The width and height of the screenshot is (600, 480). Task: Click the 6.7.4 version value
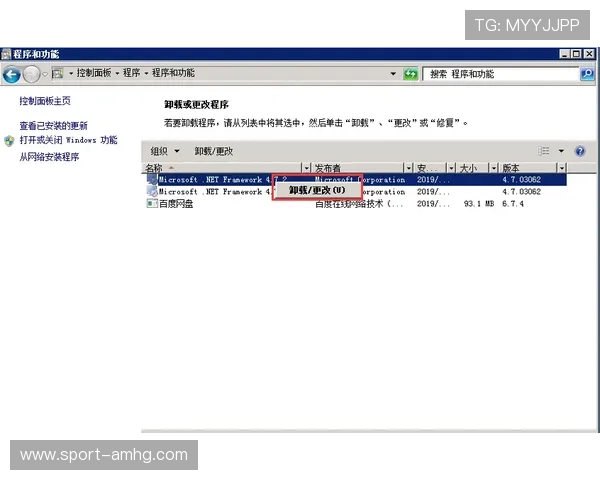[512, 204]
